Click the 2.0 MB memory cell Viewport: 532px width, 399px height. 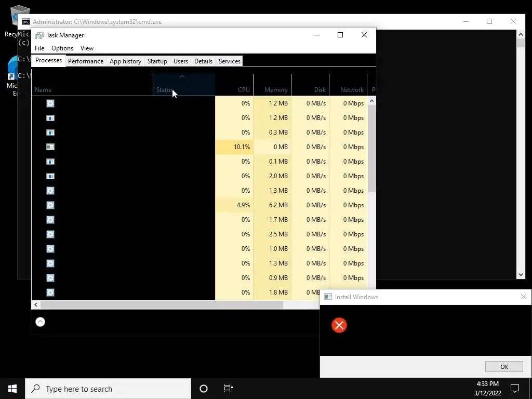[272, 176]
